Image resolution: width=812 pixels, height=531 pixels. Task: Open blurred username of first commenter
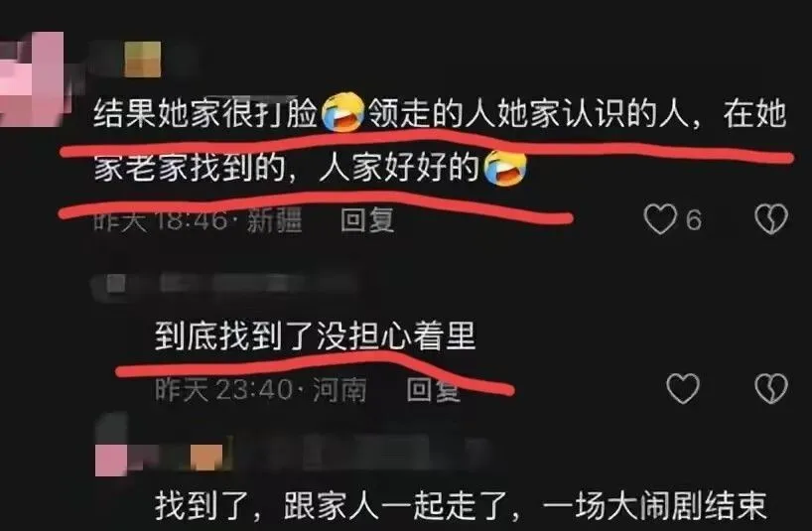pyautogui.click(x=141, y=60)
